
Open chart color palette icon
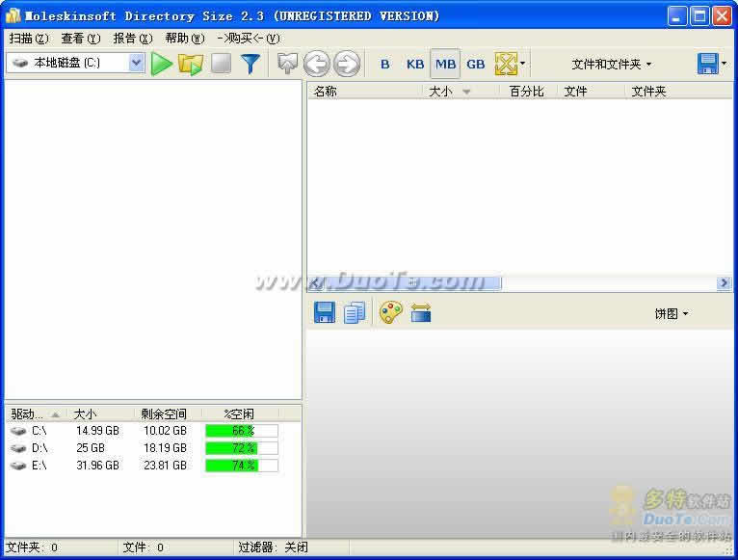click(x=390, y=312)
